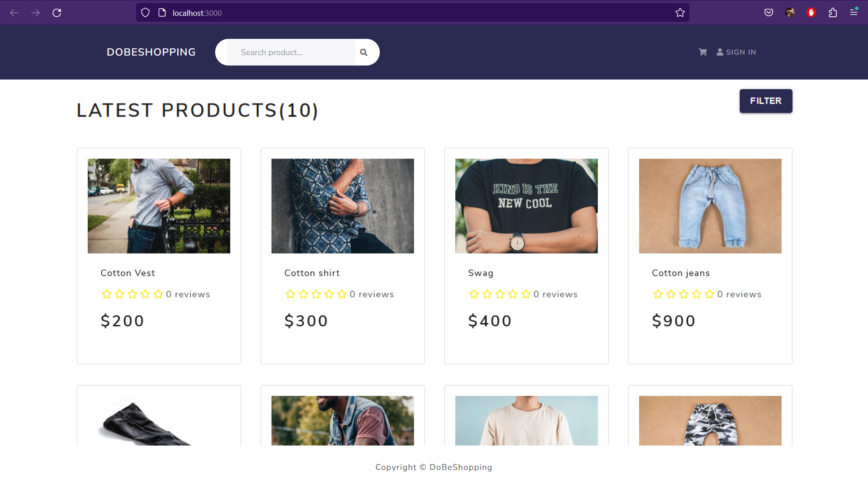Screen dimensions: 868x488
Task: Click the localhost address bar
Action: [407, 13]
